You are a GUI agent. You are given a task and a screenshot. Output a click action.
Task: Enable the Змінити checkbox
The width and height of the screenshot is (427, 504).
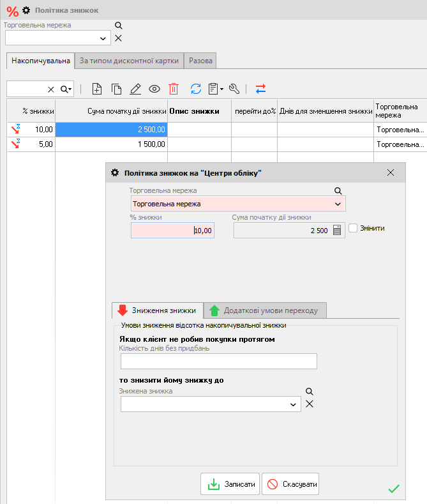pyautogui.click(x=353, y=228)
